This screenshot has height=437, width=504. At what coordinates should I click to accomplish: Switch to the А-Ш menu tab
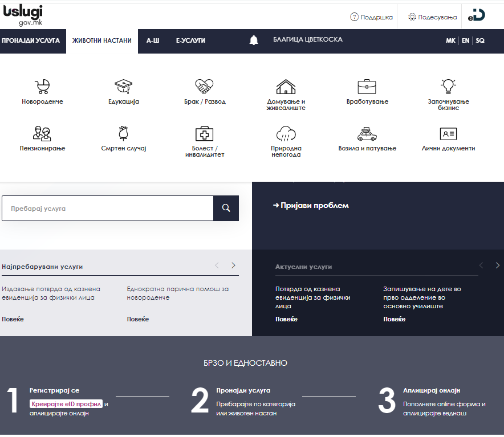[x=153, y=41]
